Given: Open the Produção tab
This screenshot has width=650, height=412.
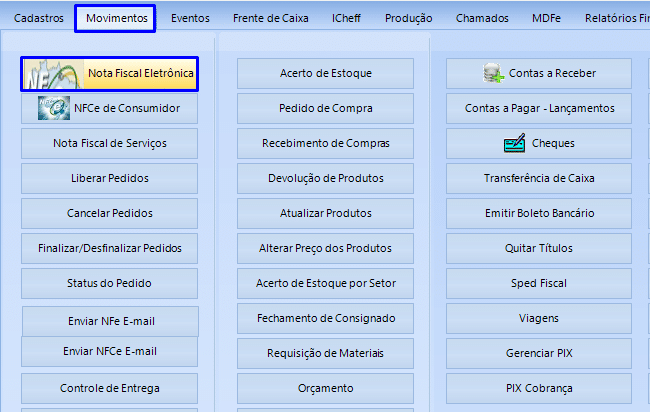Looking at the screenshot, I should (408, 18).
